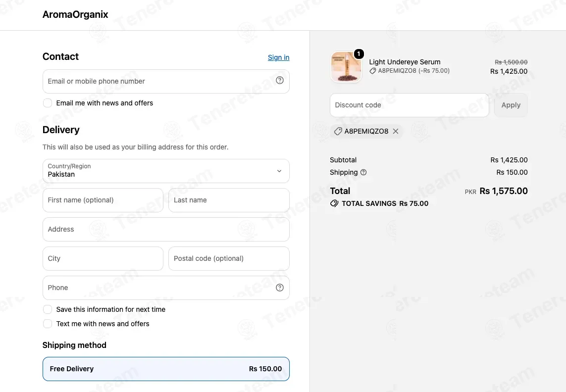Click the quantity badge on product image
Screen dimensions: 566x392
359,54
